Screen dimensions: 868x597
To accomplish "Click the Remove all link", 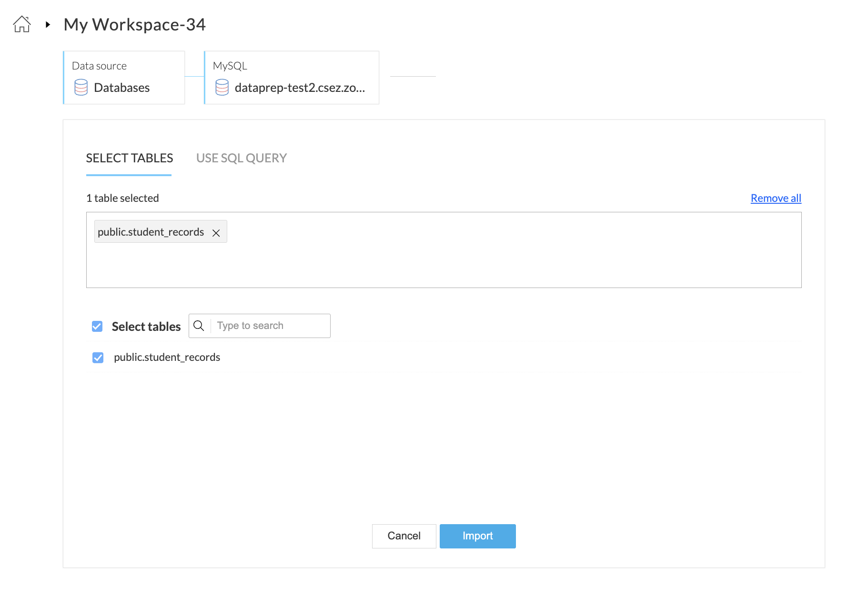I will pos(776,198).
